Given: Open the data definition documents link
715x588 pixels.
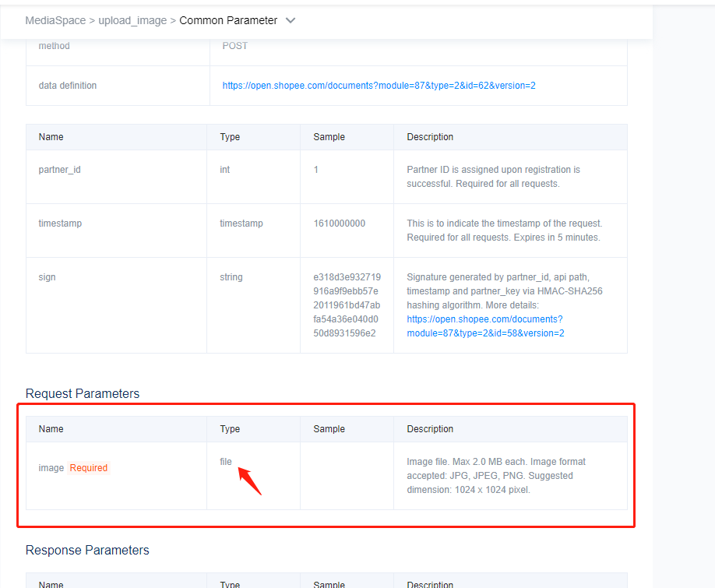Looking at the screenshot, I should click(x=379, y=86).
